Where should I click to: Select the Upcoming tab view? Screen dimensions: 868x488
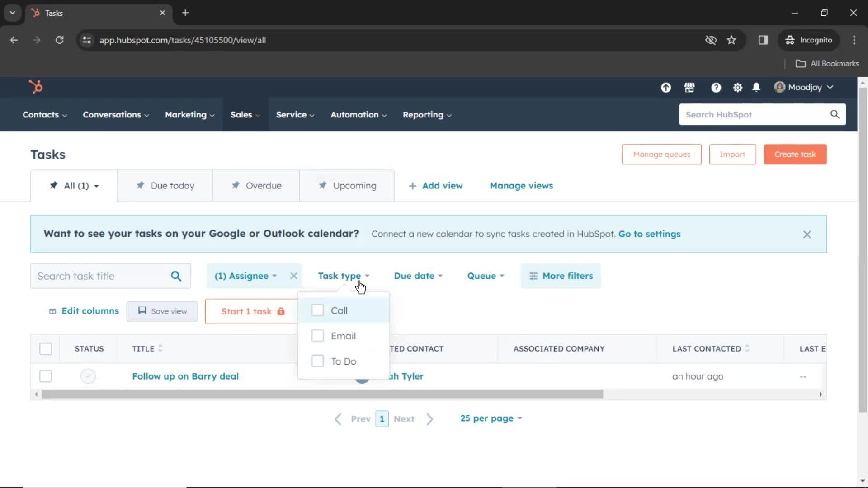click(355, 185)
